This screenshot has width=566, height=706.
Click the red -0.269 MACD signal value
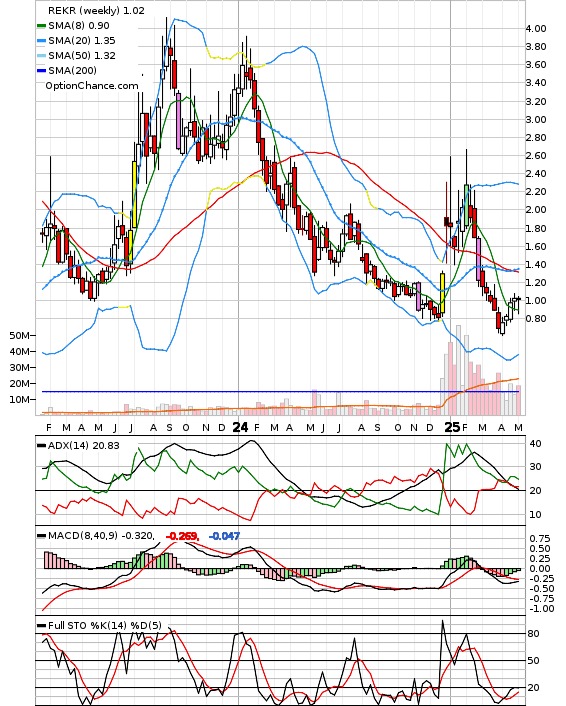tap(182, 536)
